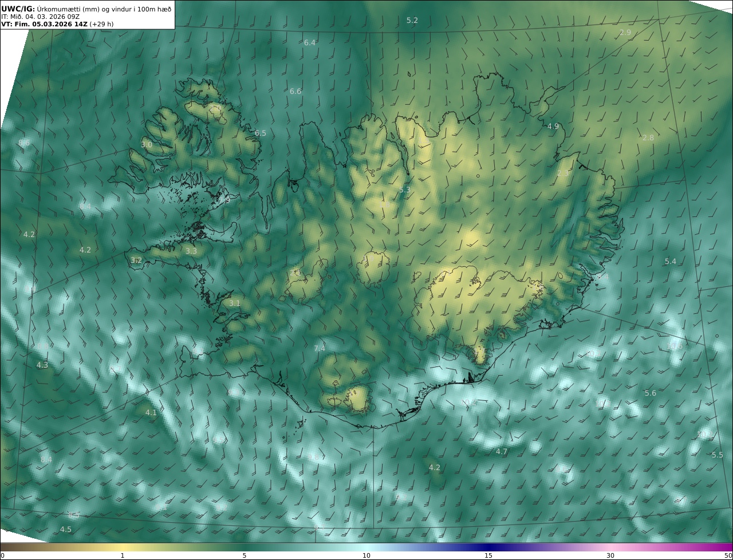This screenshot has height=560, width=733.
Task: Click the UWC/IG map title text
Action: tap(86, 9)
